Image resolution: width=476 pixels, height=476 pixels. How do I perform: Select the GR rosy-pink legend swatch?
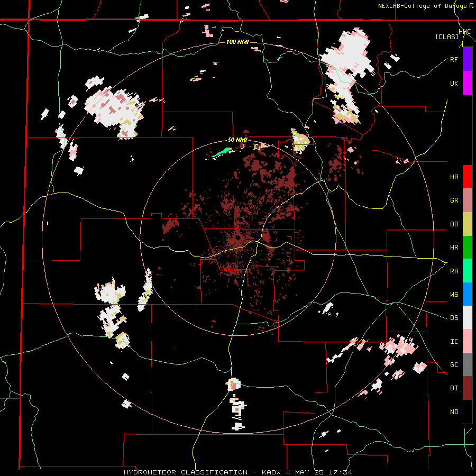[467, 200]
